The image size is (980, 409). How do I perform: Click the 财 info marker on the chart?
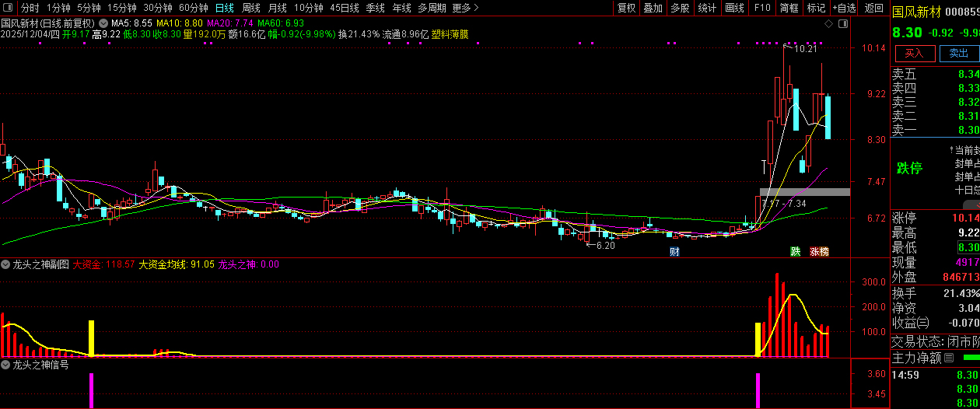point(674,251)
